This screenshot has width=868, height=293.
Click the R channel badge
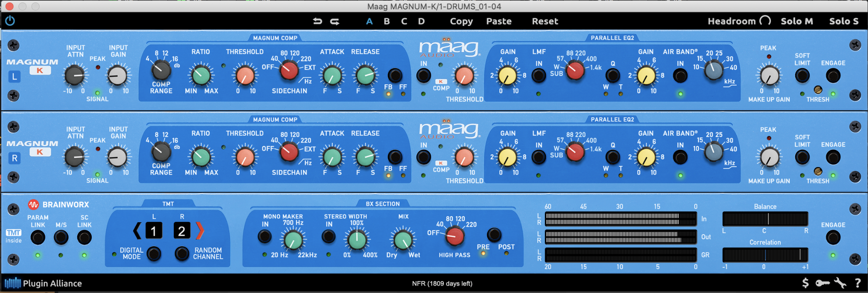pos(14,158)
